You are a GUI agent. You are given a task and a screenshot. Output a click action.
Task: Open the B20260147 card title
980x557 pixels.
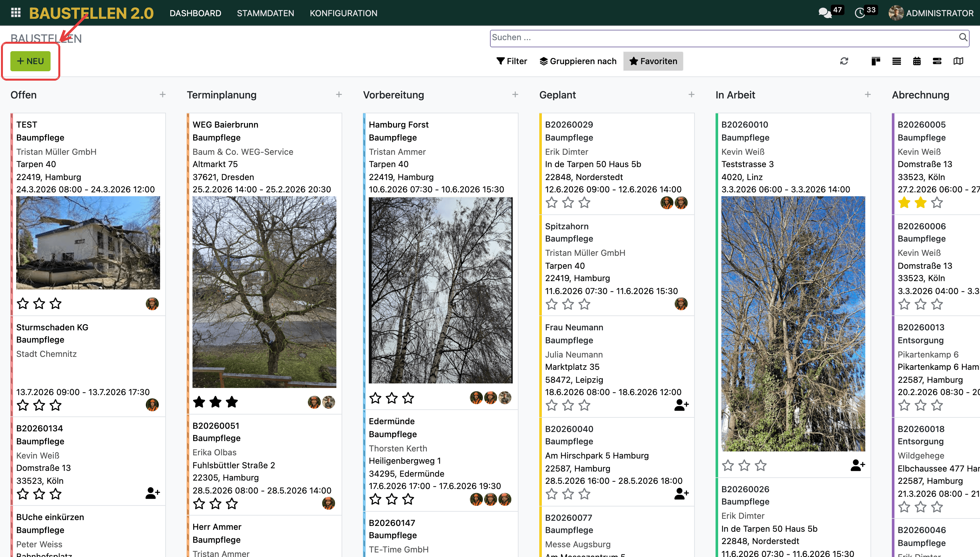[392, 523]
